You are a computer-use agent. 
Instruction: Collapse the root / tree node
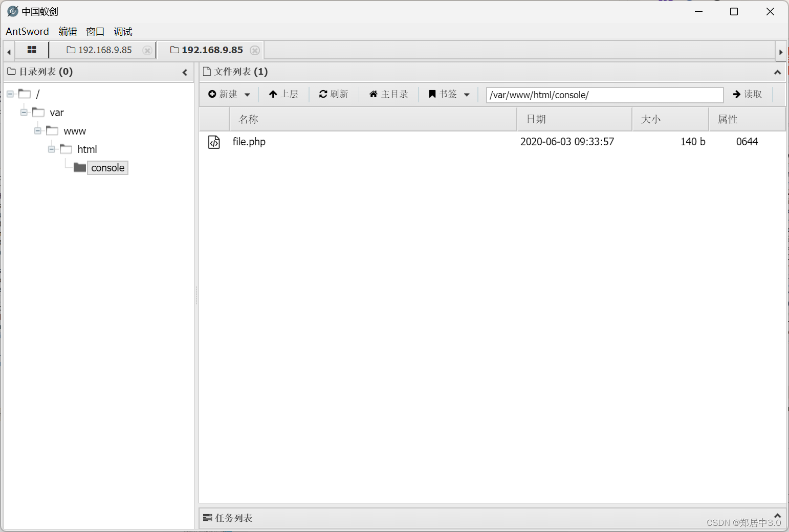pos(10,94)
